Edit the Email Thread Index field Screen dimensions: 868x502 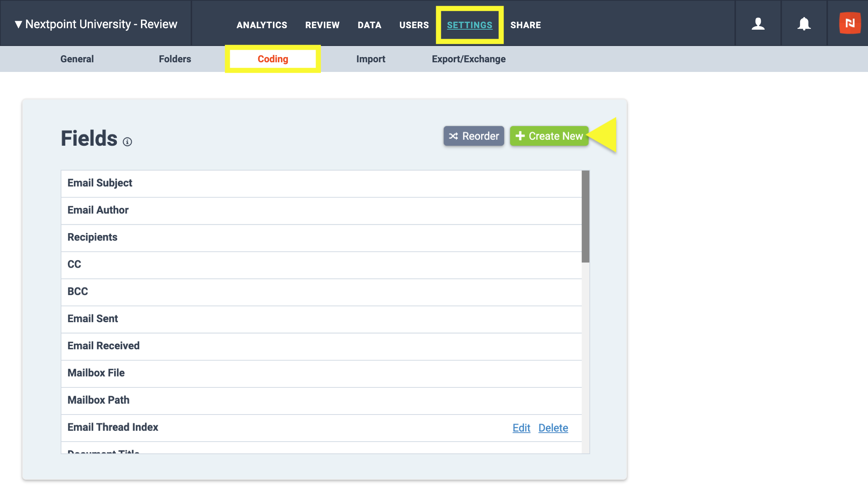click(521, 428)
